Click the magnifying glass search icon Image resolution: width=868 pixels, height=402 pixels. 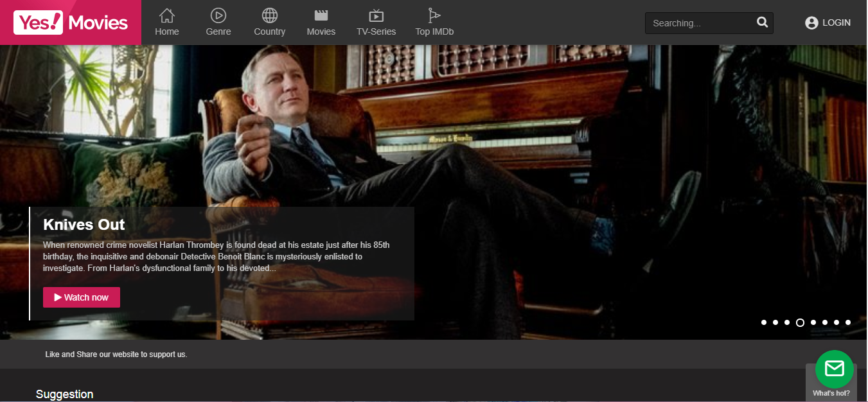pos(762,22)
